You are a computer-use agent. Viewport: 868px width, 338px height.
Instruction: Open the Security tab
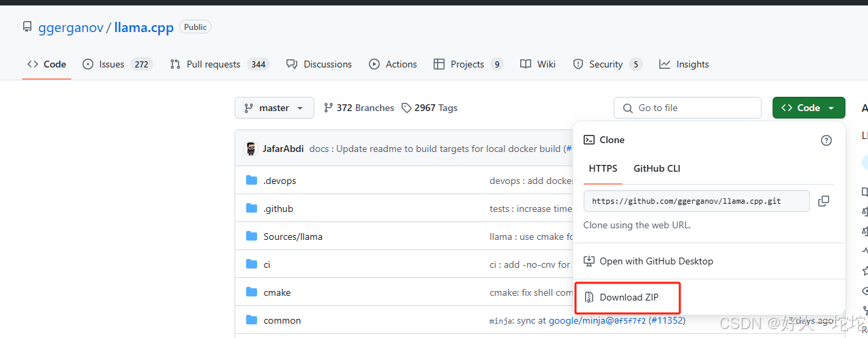[608, 64]
